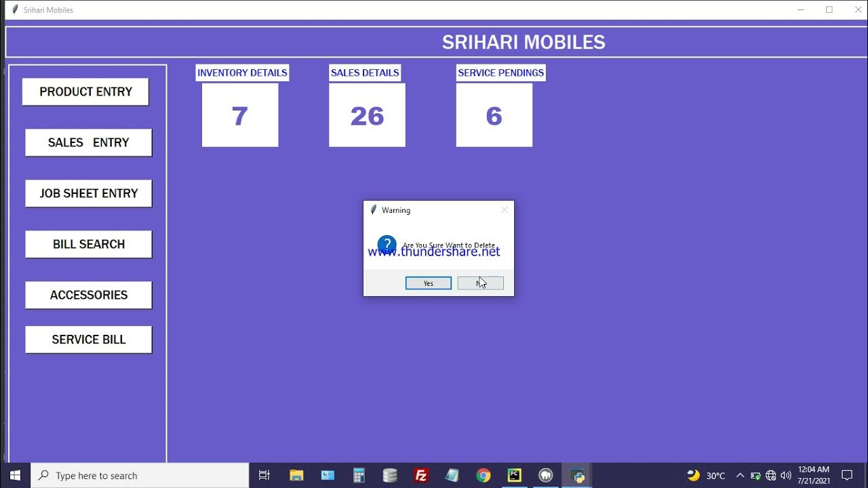Open File Explorer from taskbar
Image resolution: width=868 pixels, height=488 pixels.
(296, 475)
